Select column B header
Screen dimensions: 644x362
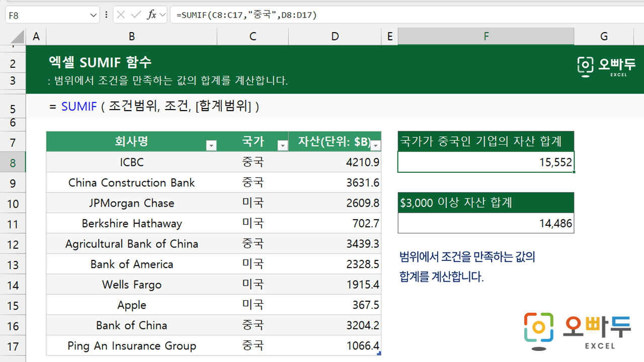coord(131,36)
